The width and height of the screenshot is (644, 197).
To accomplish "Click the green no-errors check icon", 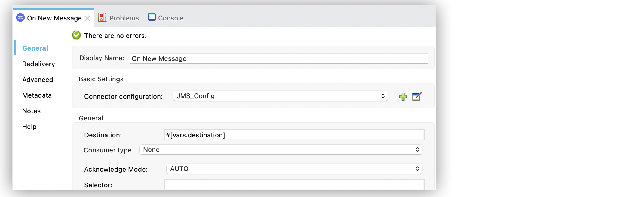I will click(76, 35).
